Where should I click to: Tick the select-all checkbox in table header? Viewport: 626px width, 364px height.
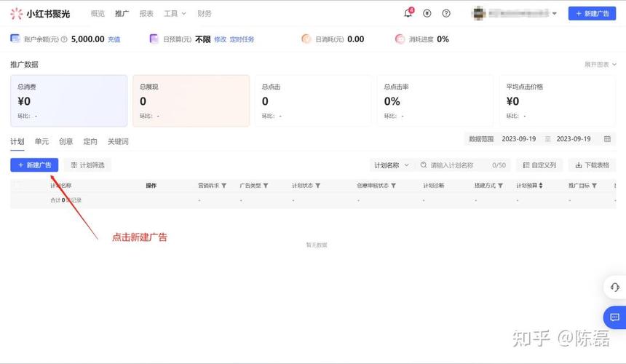click(18, 186)
